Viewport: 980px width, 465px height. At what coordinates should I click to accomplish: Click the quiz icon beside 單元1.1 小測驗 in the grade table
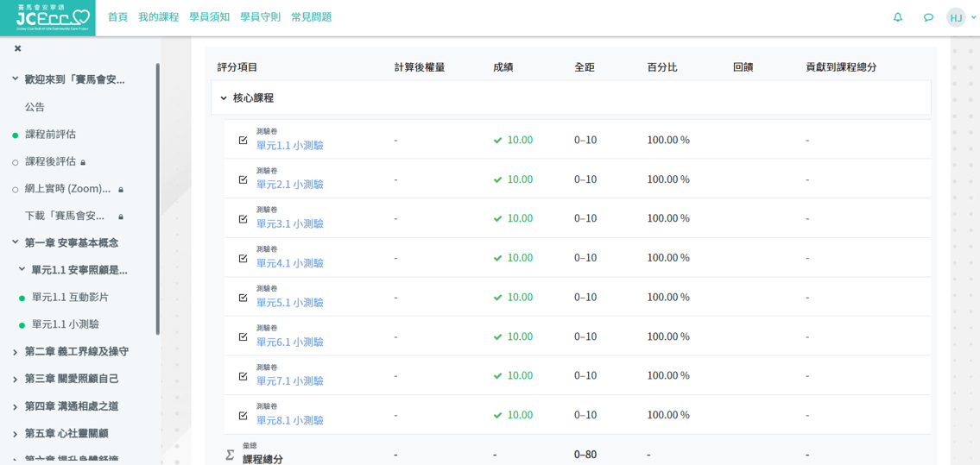pyautogui.click(x=243, y=140)
